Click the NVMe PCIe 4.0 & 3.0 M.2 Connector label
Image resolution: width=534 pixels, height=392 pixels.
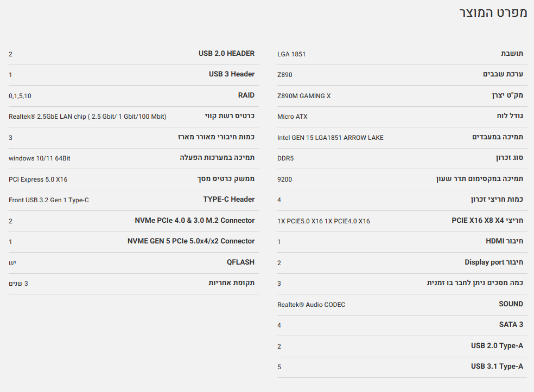194,221
